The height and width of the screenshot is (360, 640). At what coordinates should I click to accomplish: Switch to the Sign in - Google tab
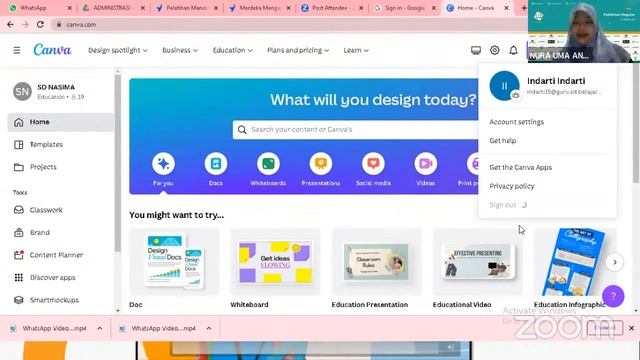[x=404, y=8]
